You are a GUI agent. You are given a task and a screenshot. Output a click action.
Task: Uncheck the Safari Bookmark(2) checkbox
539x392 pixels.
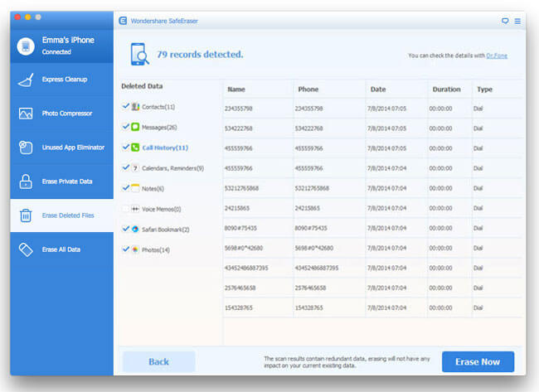pyautogui.click(x=126, y=229)
